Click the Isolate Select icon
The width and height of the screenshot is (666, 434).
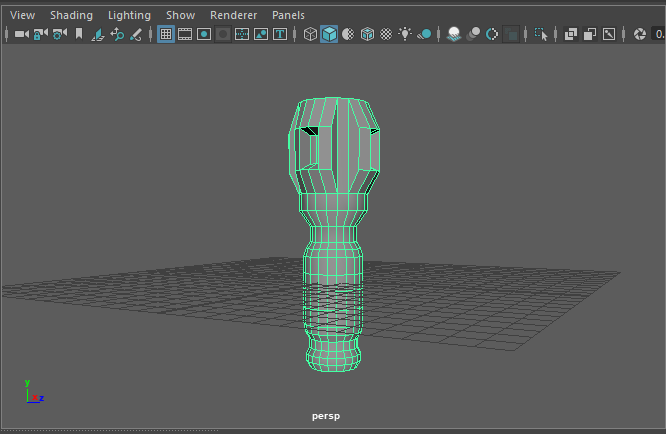(541, 34)
